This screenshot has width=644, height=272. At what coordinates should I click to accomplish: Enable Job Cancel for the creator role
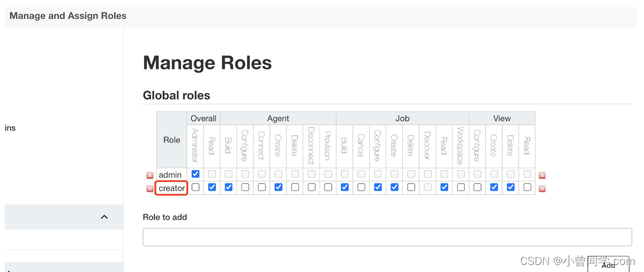(x=362, y=187)
